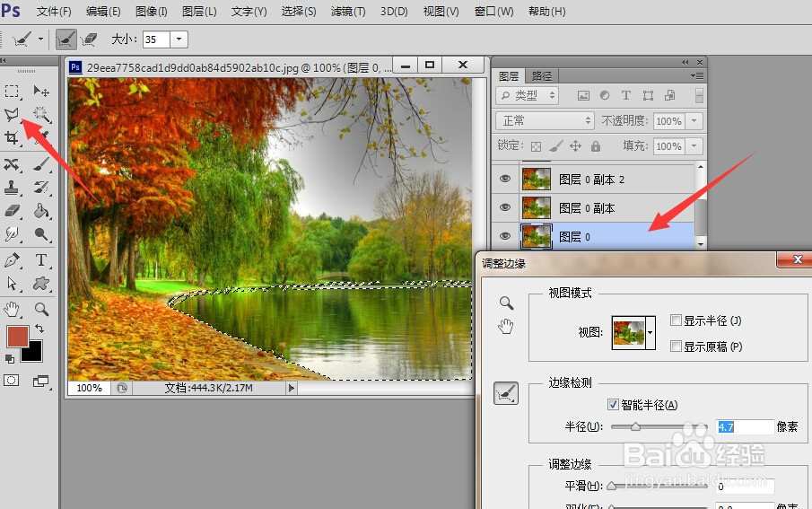This screenshot has width=812, height=509.
Task: Select the Eraser tool
Action: (x=12, y=211)
